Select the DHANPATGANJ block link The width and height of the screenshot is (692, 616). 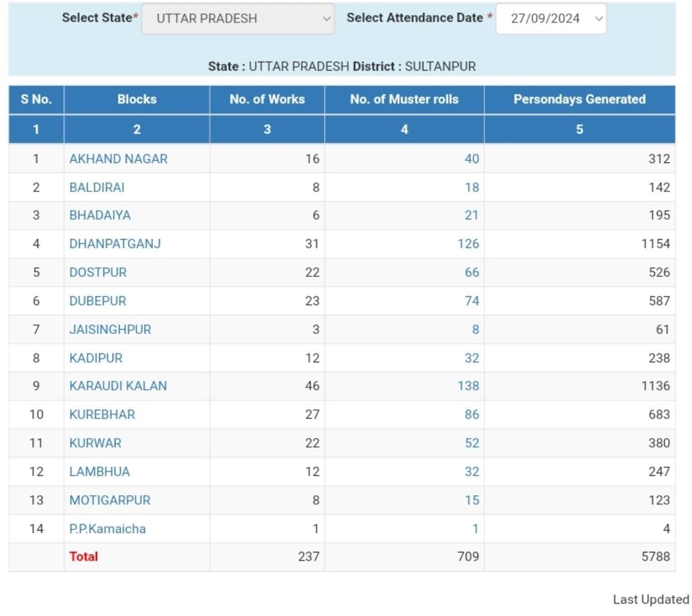tap(115, 243)
